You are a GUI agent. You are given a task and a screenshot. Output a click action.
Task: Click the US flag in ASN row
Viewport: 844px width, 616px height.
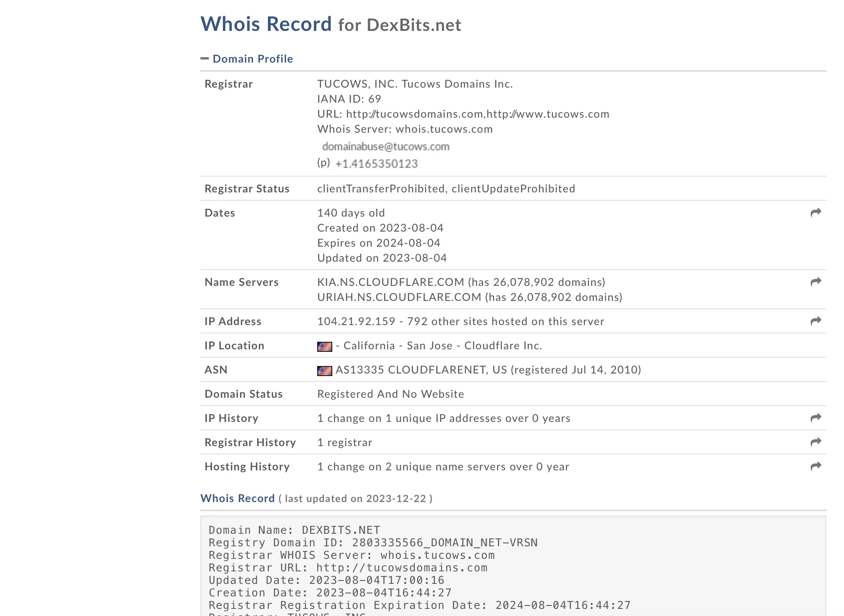pos(324,371)
